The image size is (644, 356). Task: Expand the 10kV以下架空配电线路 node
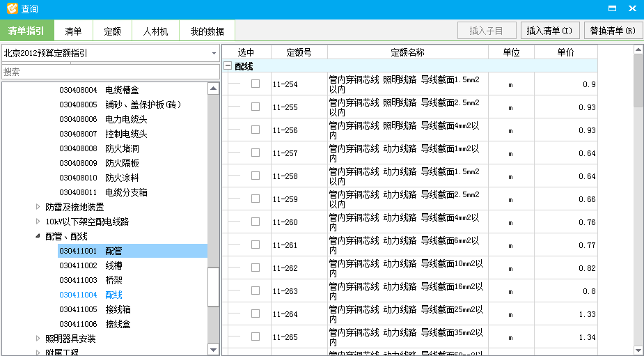pyautogui.click(x=38, y=222)
